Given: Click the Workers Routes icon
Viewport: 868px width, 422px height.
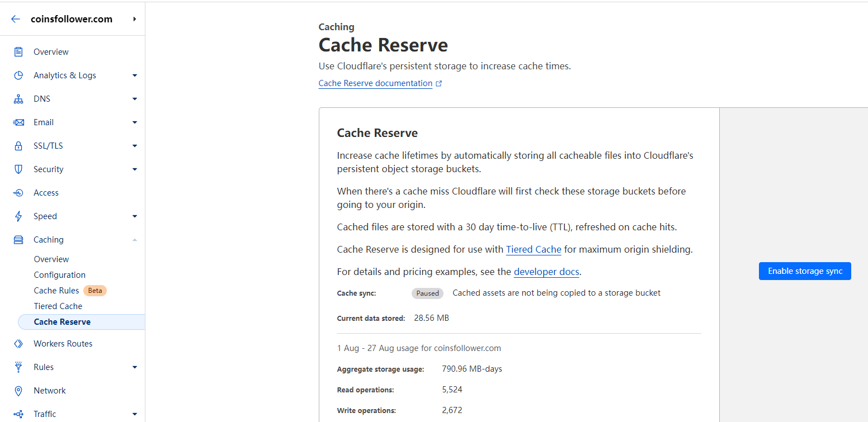Looking at the screenshot, I should tap(18, 344).
